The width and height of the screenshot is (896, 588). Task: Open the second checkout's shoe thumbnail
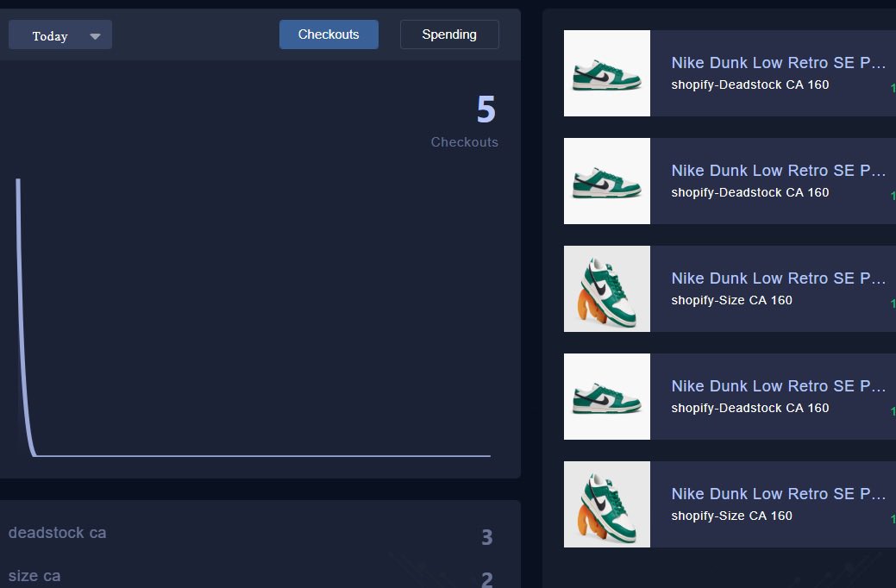point(607,181)
